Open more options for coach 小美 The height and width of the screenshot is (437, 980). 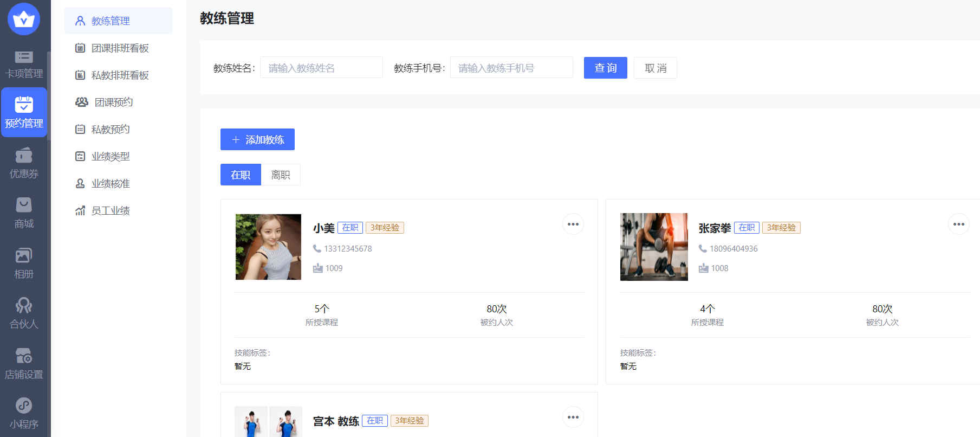pyautogui.click(x=573, y=224)
